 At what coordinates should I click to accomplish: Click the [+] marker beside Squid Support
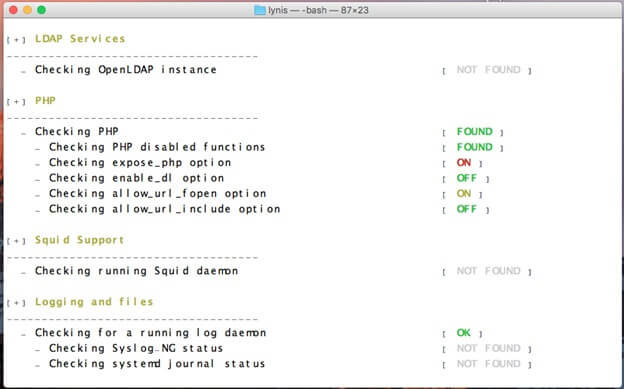pos(16,241)
